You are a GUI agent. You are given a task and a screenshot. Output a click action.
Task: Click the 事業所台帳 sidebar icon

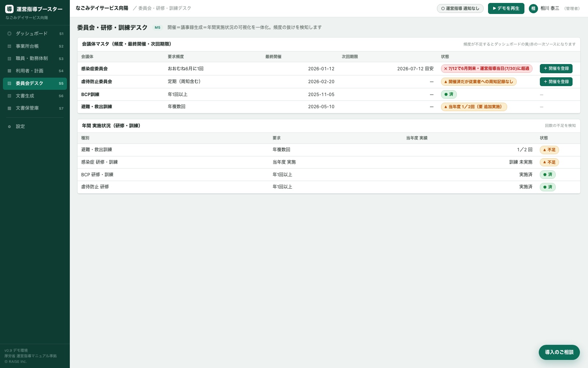coord(10,46)
